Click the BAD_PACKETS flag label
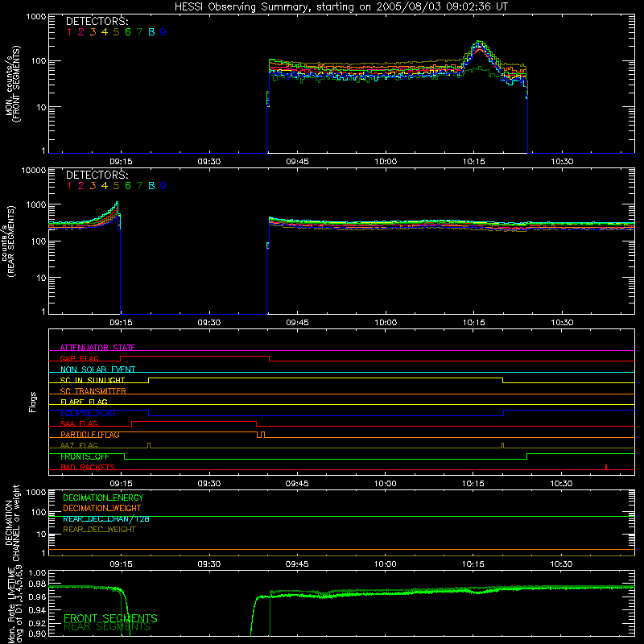 [x=88, y=467]
